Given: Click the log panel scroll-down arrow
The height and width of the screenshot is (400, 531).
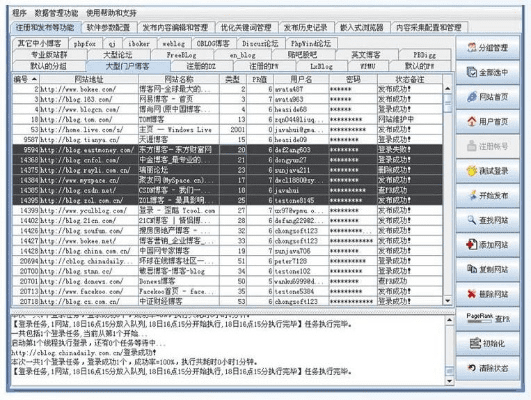Looking at the screenshot, I should click(449, 381).
